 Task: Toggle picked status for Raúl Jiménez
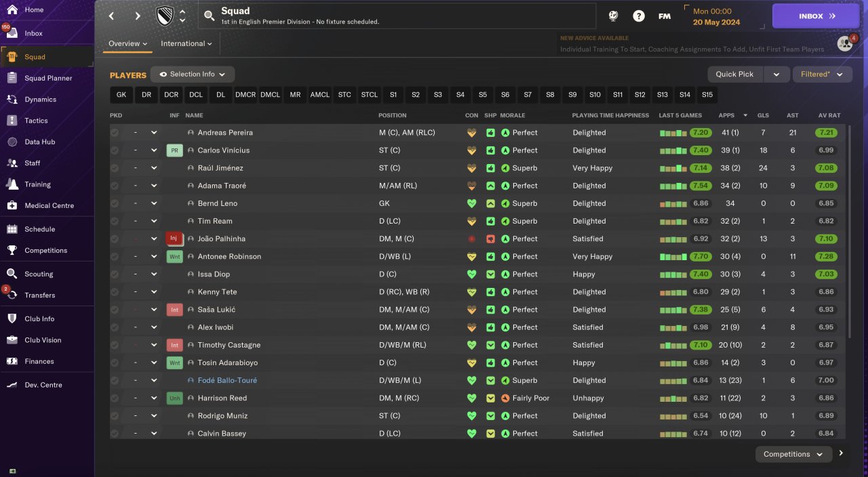115,168
